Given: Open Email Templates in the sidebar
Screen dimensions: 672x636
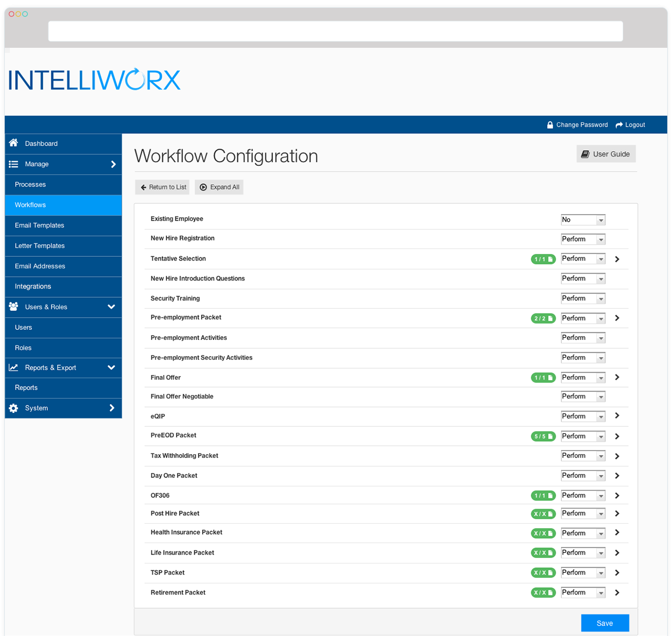Looking at the screenshot, I should (x=64, y=226).
